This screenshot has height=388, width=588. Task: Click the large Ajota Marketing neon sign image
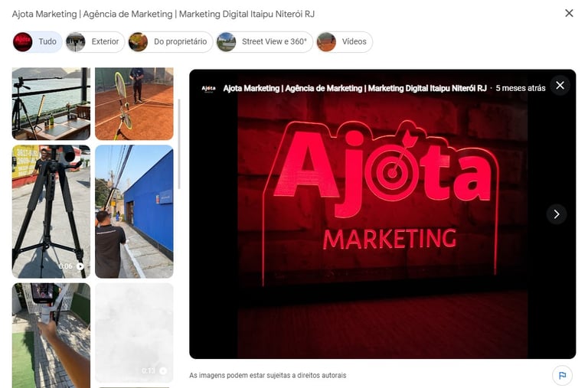(382, 214)
